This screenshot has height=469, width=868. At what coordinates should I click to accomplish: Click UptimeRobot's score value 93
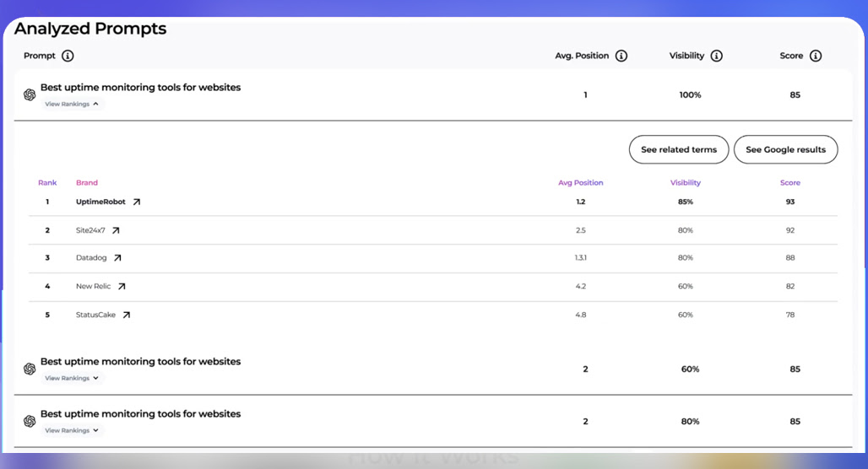(790, 202)
